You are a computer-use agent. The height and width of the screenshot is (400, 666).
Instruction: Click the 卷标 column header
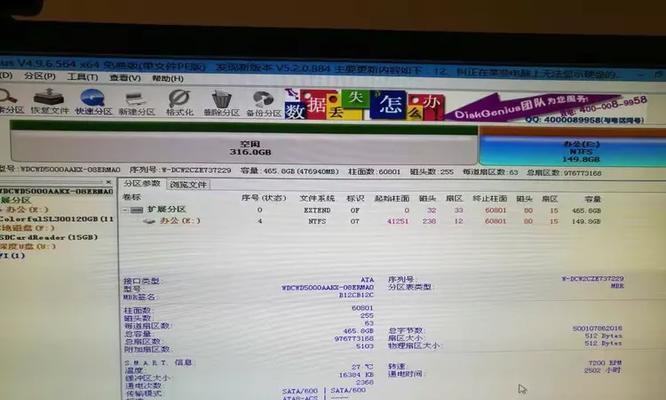(131, 197)
